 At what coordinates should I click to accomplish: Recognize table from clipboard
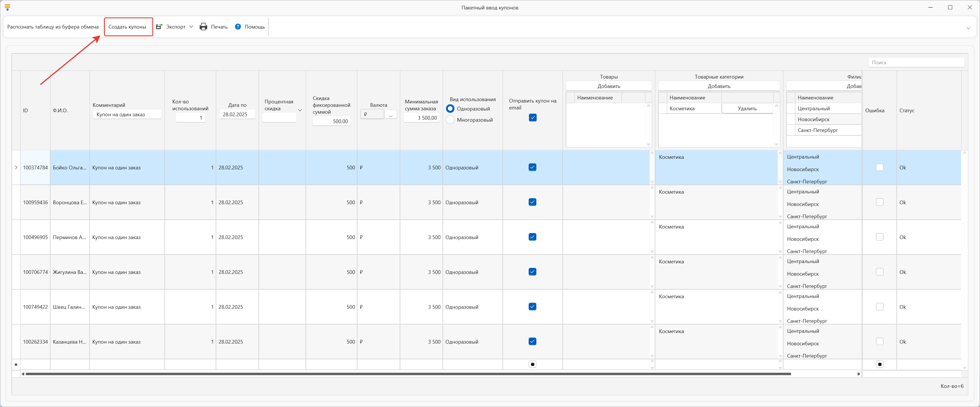click(x=53, y=27)
